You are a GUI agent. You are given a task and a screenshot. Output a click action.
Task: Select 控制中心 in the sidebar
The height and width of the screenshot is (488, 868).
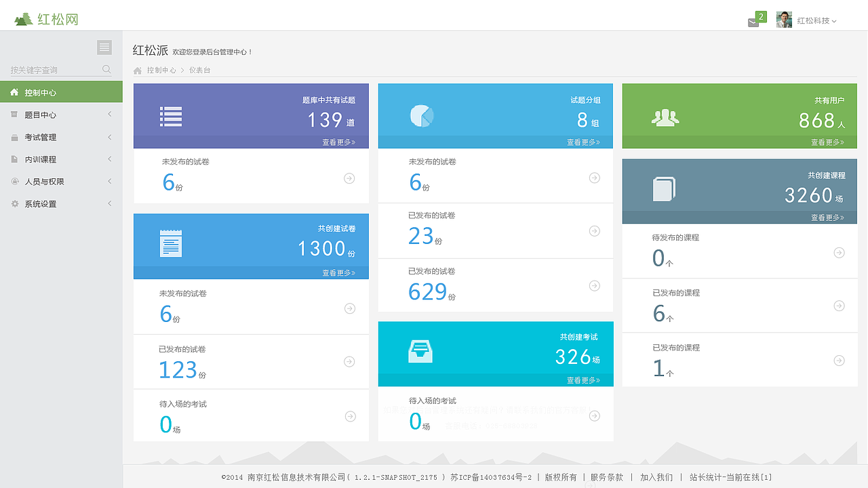(61, 92)
